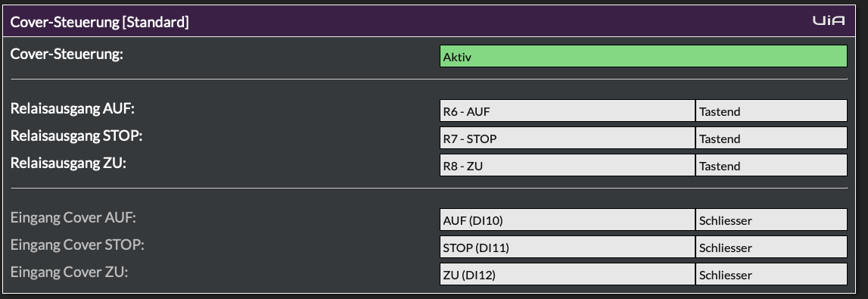Open the Cover-Steuerung Aktiv dropdown
The image size is (868, 299).
643,56
